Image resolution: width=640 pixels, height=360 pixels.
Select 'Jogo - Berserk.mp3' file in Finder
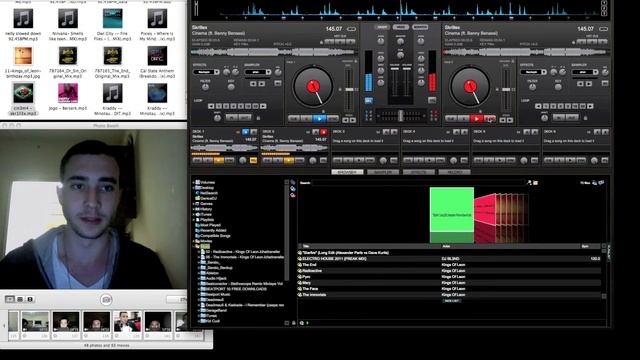pos(68,97)
